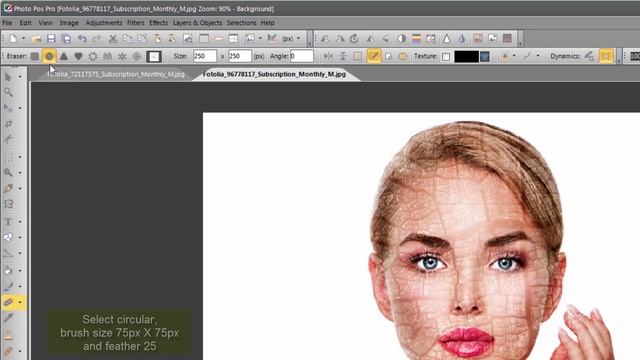
Task: Select the star burst eraser brush
Action: coord(122,56)
